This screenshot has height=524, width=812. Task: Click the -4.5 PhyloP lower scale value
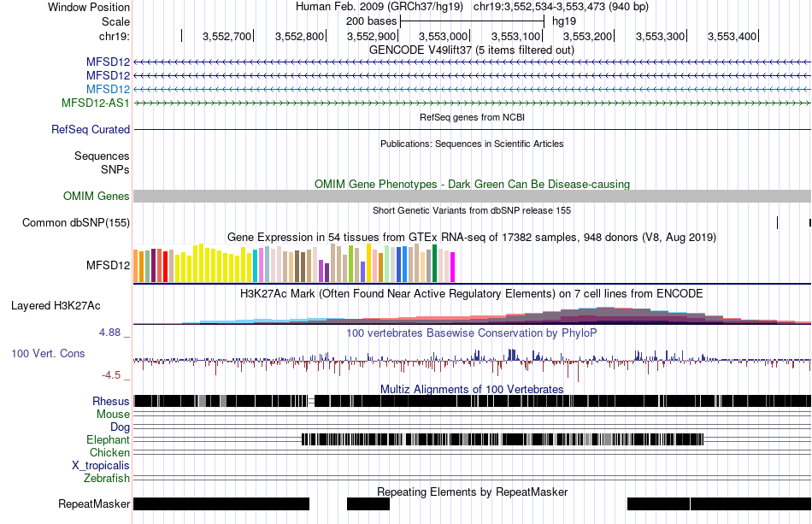pos(111,375)
